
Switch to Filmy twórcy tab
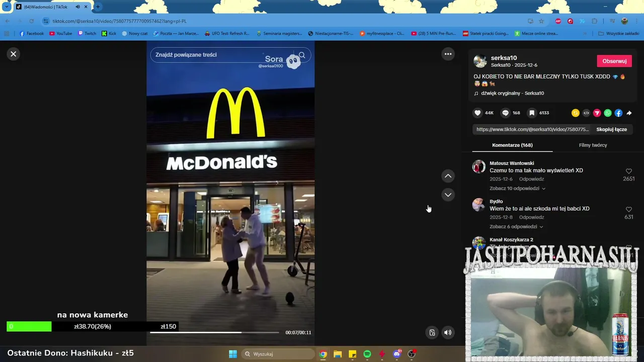(593, 145)
